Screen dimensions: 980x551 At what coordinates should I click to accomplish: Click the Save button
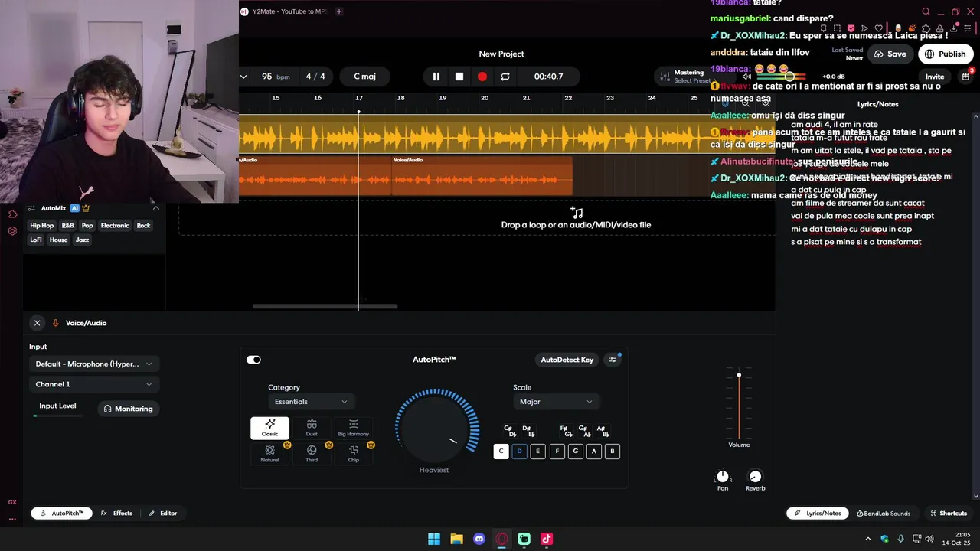pos(890,54)
